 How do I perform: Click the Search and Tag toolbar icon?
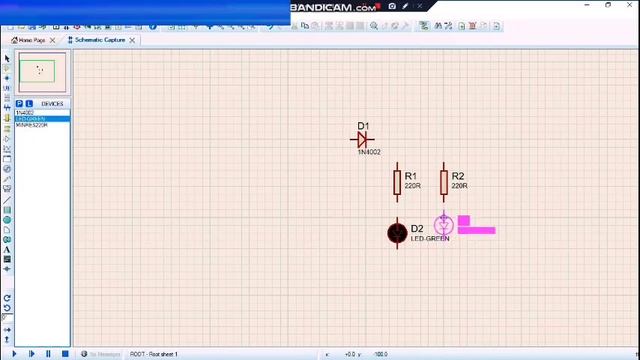(438, 26)
